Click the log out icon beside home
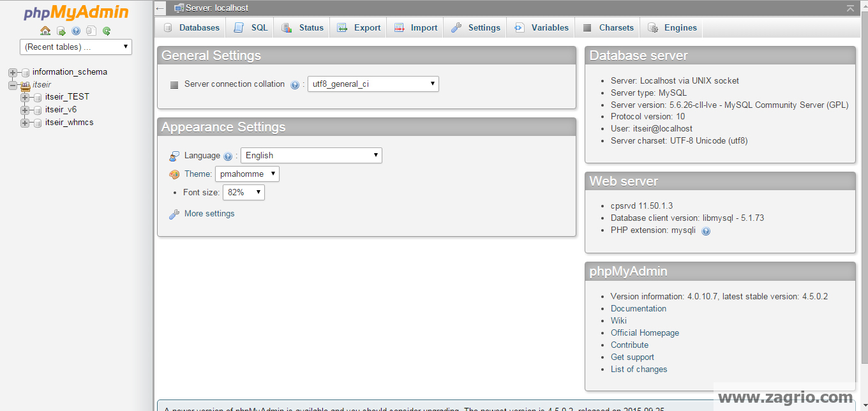868x411 pixels. click(x=61, y=31)
